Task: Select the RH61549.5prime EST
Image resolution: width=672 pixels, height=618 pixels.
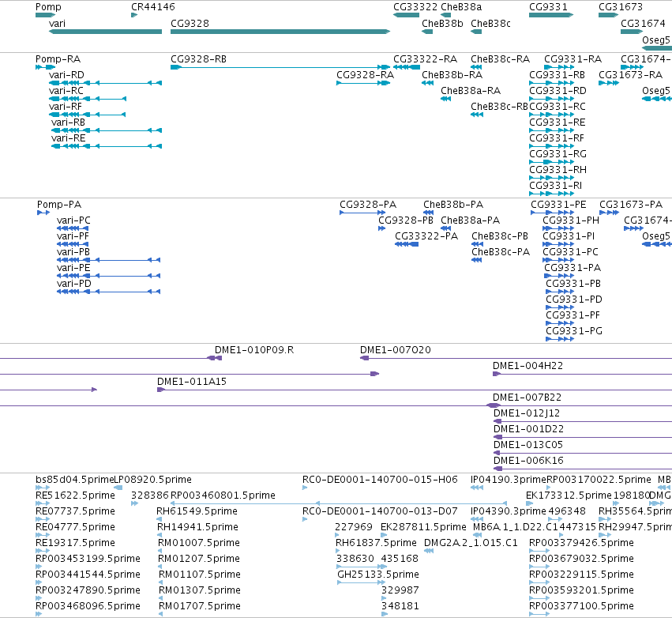Action: pyautogui.click(x=159, y=519)
